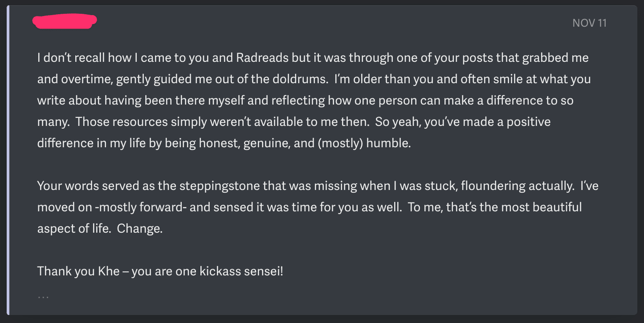Screen dimensions: 644x323
Task: Click the pink redacted username
Action: click(65, 22)
